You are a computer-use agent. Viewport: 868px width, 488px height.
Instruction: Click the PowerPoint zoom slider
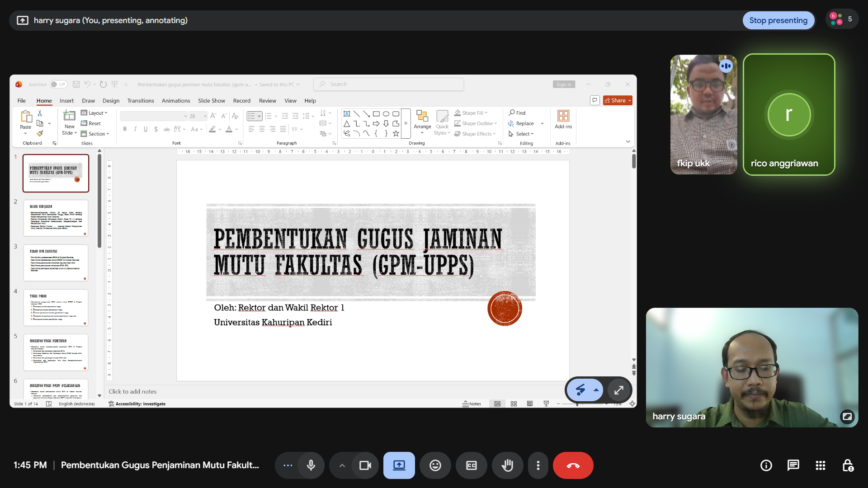pos(583,404)
